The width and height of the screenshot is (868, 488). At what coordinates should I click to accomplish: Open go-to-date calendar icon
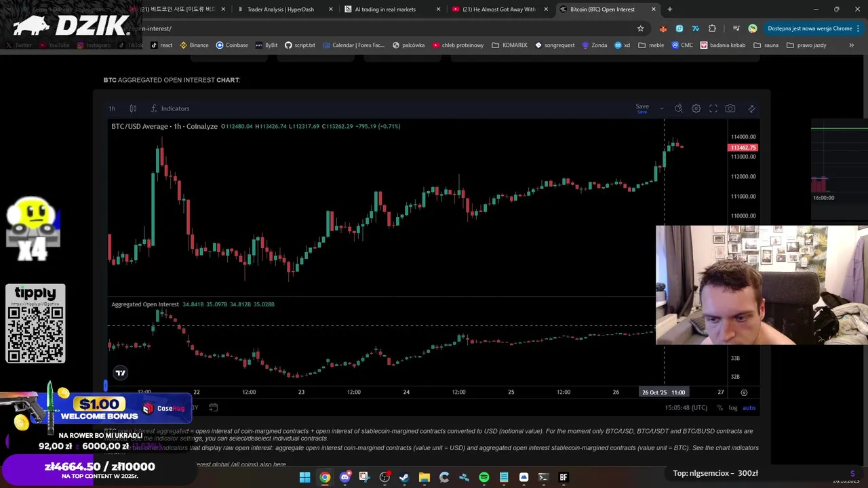tap(213, 407)
